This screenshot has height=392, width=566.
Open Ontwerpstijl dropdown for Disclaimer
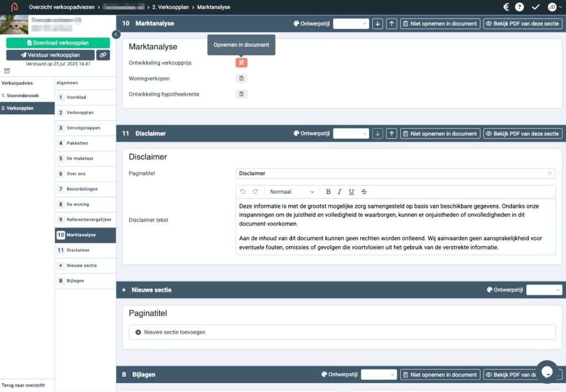pos(351,134)
